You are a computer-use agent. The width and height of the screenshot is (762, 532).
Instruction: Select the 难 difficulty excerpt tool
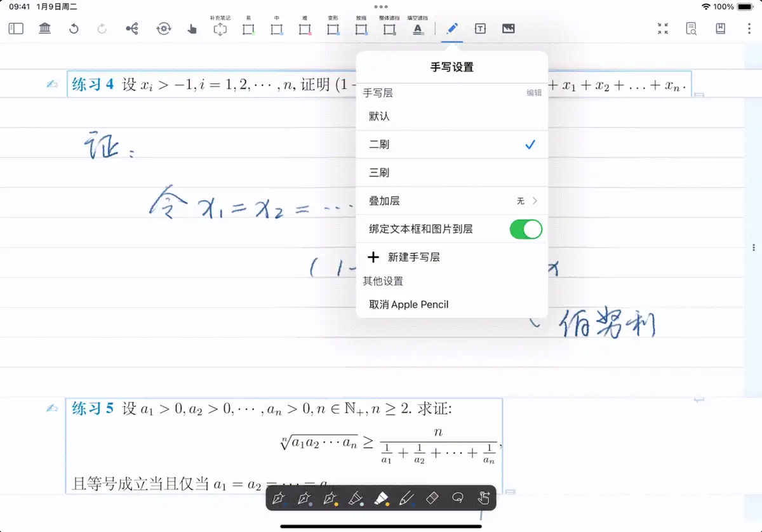coord(305,26)
